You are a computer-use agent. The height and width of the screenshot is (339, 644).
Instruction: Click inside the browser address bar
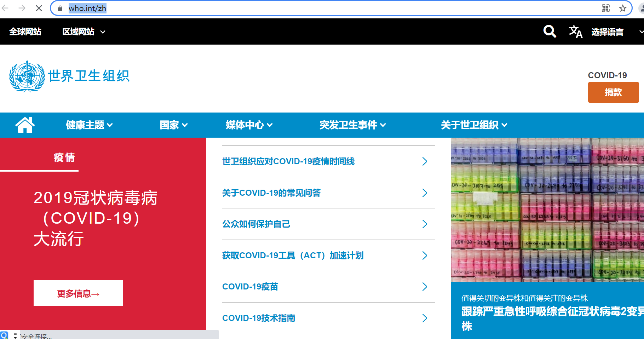[x=177, y=8]
